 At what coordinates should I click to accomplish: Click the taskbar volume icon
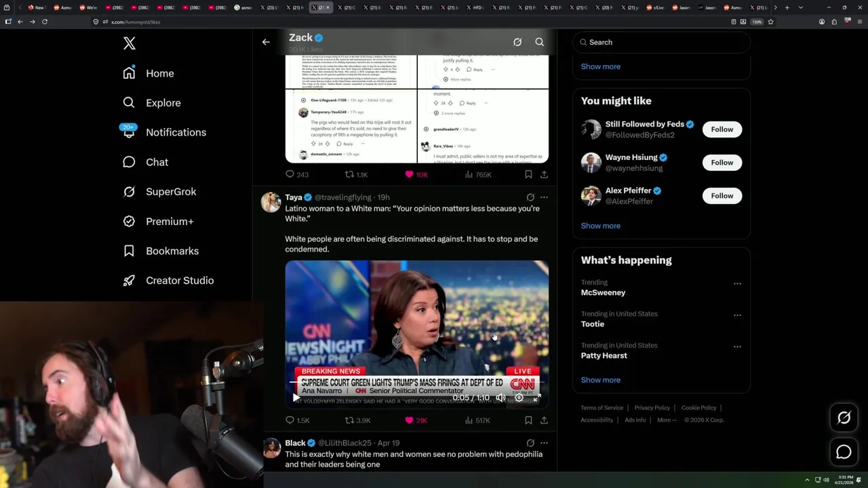(x=826, y=480)
